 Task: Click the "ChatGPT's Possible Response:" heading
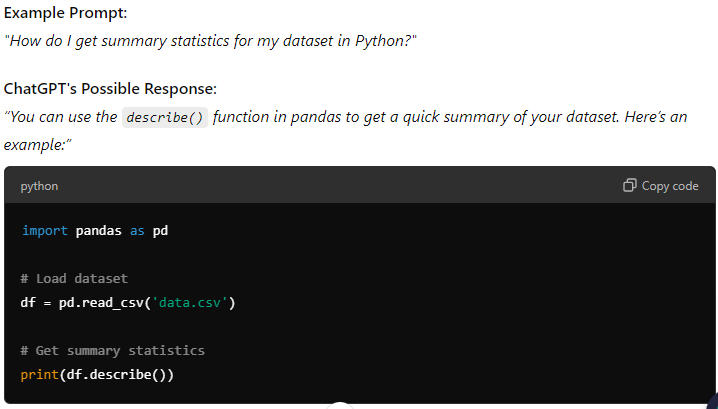110,88
